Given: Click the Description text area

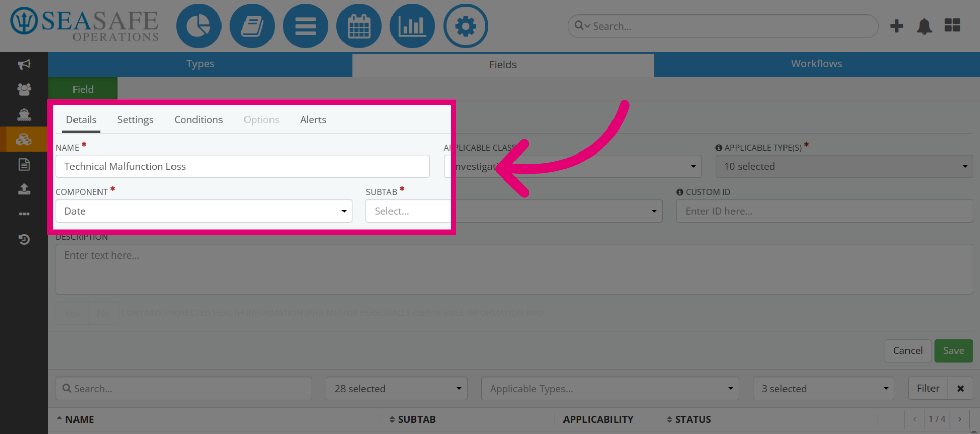Looking at the screenshot, I should (x=514, y=269).
